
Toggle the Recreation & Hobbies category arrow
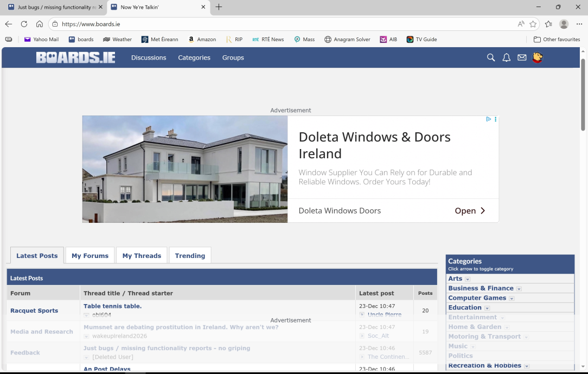527,366
